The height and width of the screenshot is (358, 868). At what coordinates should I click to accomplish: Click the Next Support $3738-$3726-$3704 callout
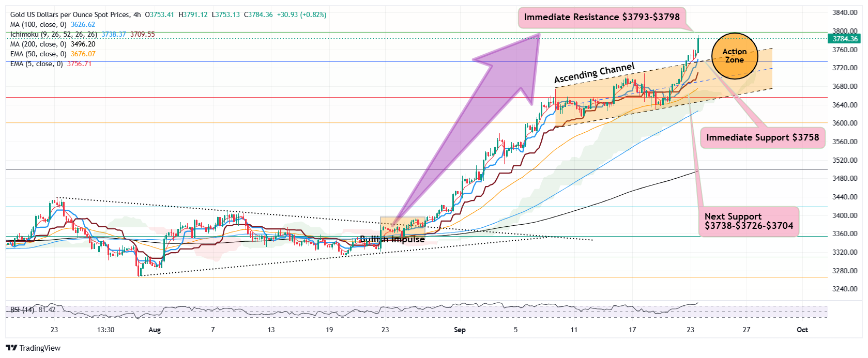click(748, 221)
